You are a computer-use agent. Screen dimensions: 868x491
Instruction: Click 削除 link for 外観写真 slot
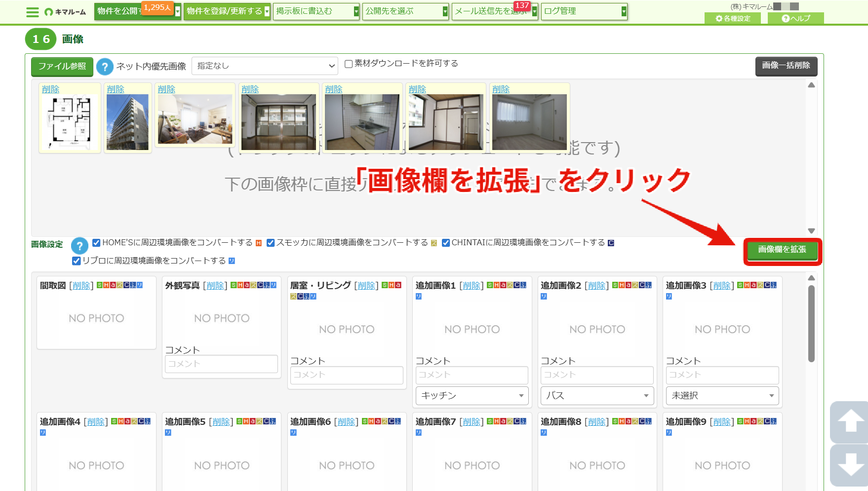coord(215,286)
